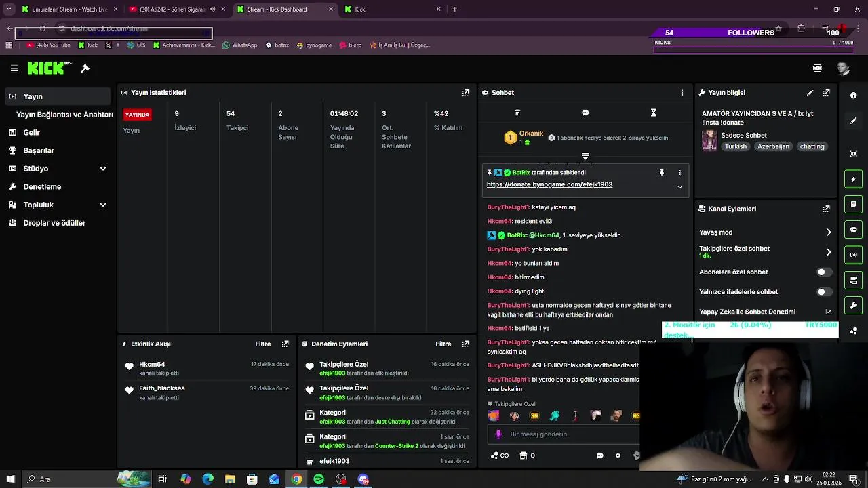Toggle Abonelere özel sohbet switch

(x=824, y=272)
